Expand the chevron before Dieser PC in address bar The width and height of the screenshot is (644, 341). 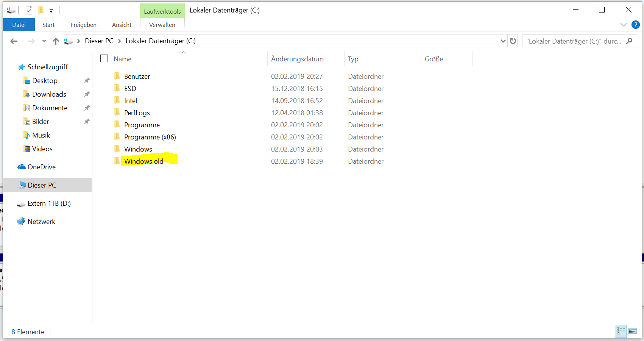pyautogui.click(x=78, y=41)
